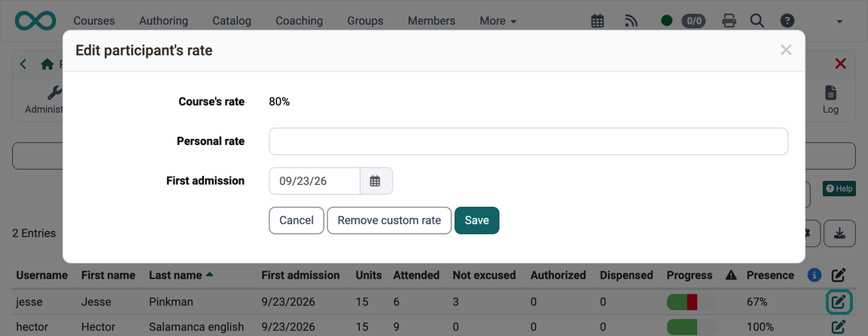Click the blue info column icon
The height and width of the screenshot is (336, 868).
(814, 275)
